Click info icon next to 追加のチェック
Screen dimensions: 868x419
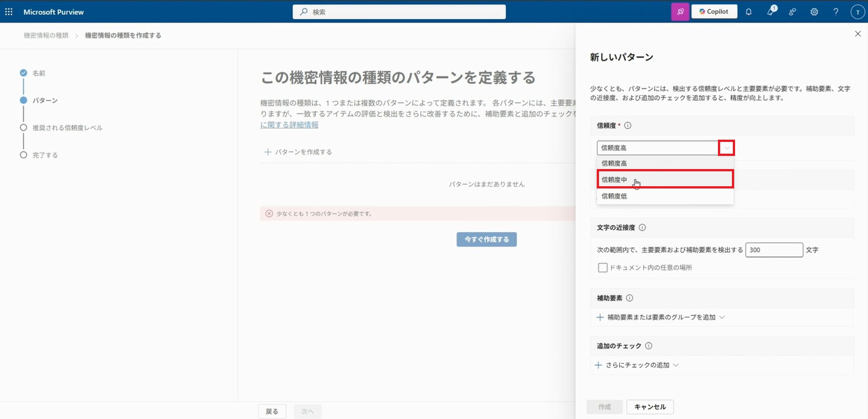tap(648, 346)
